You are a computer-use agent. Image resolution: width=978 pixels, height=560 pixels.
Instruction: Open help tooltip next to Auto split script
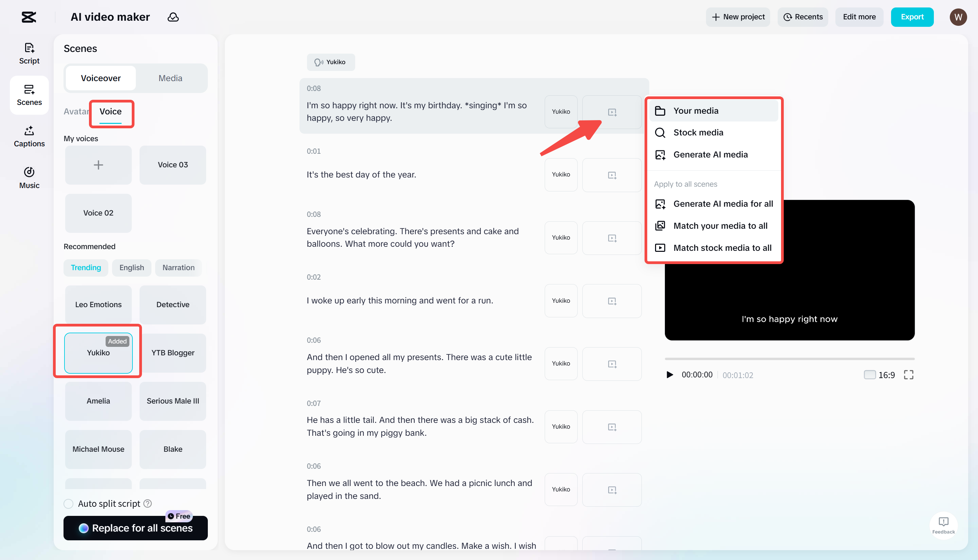(x=147, y=503)
